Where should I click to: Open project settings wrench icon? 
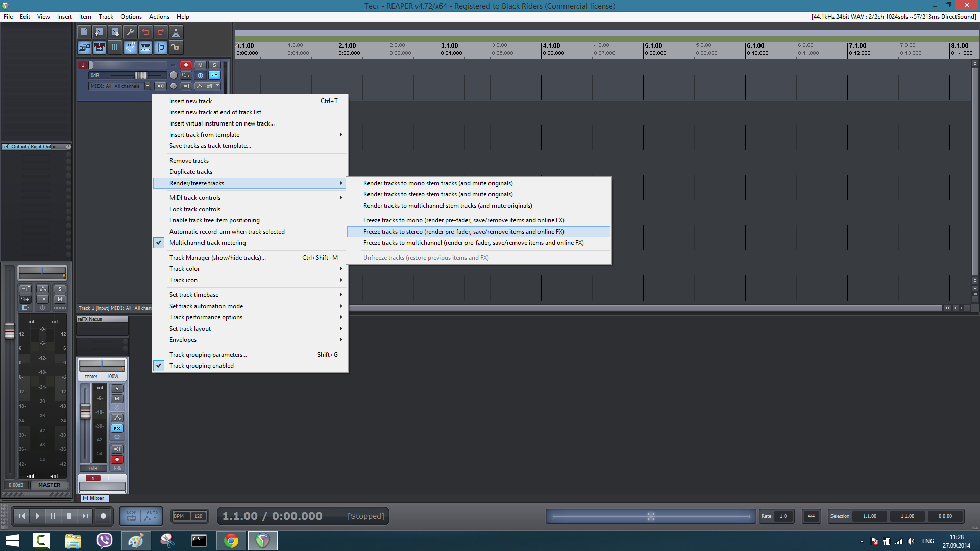(x=130, y=32)
